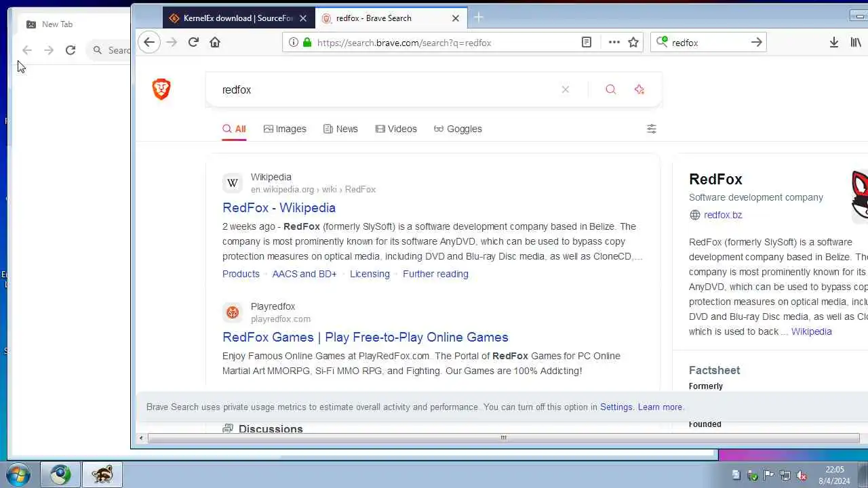868x488 pixels.
Task: Bookmark this page with the star
Action: pyautogui.click(x=633, y=42)
